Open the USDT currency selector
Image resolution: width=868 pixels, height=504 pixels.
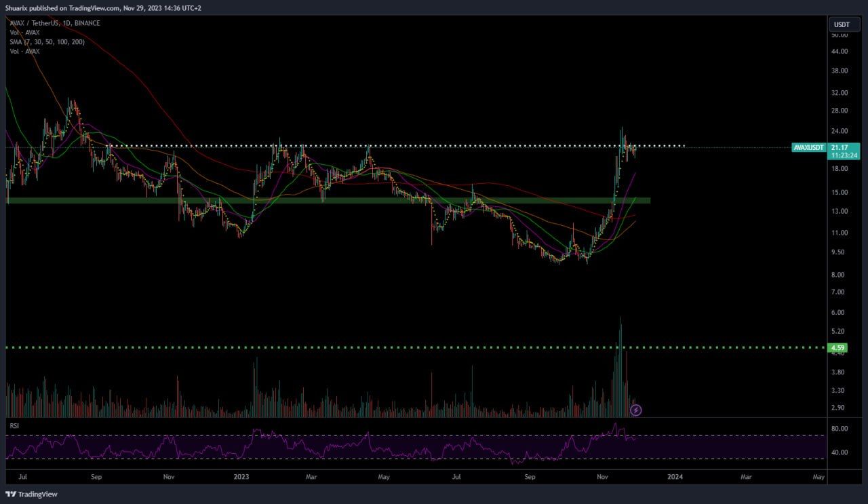click(x=843, y=25)
